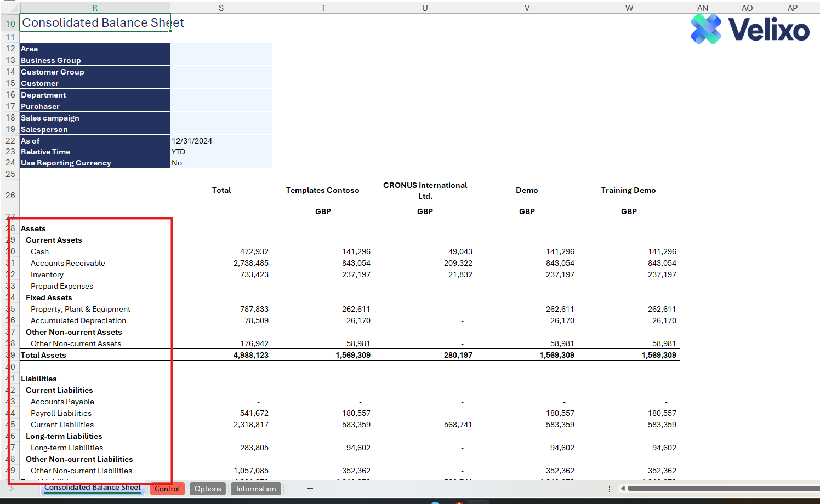
Task: Click the Velixo logo
Action: point(749,29)
